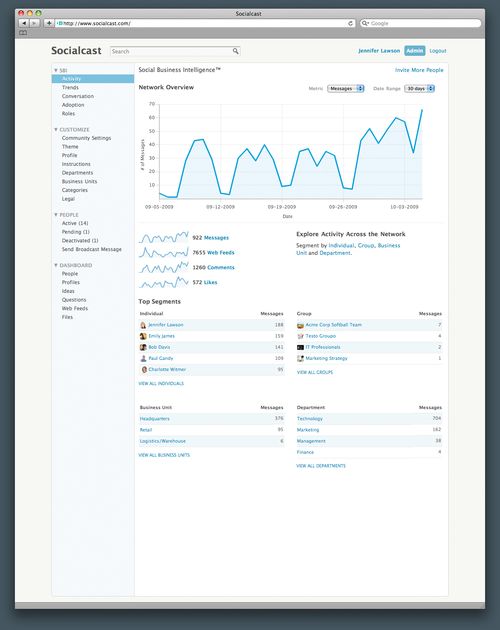Click Charlotte Witmer's avatar icon

[x=144, y=370]
